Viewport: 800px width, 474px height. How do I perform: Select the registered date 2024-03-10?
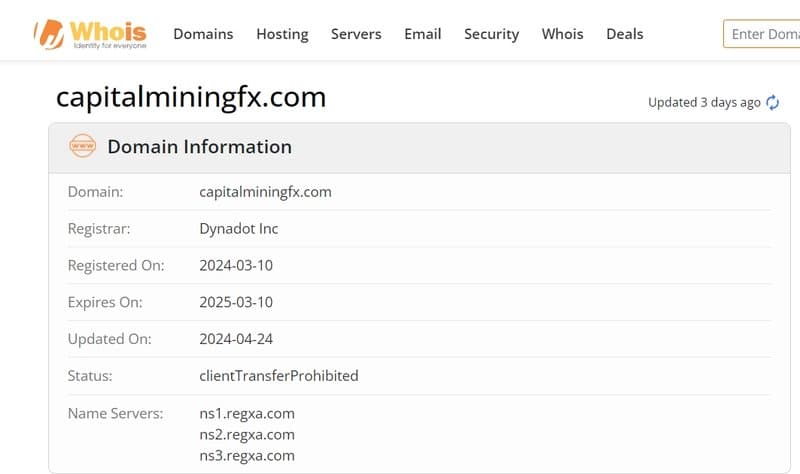(x=236, y=265)
